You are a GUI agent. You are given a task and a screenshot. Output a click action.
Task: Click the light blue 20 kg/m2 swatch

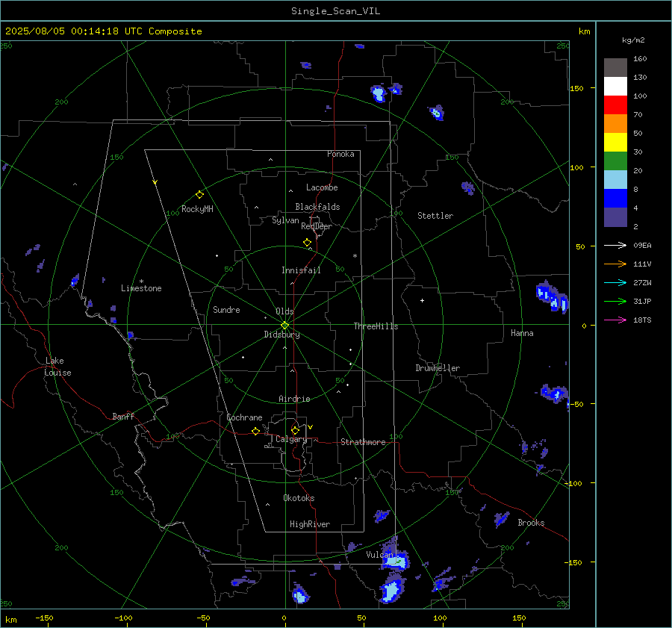pyautogui.click(x=615, y=180)
